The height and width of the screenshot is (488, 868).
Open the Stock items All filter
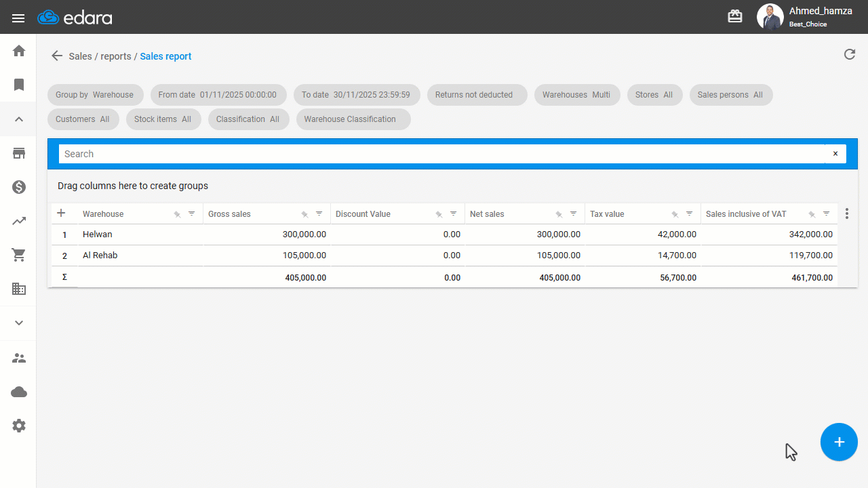tap(163, 119)
